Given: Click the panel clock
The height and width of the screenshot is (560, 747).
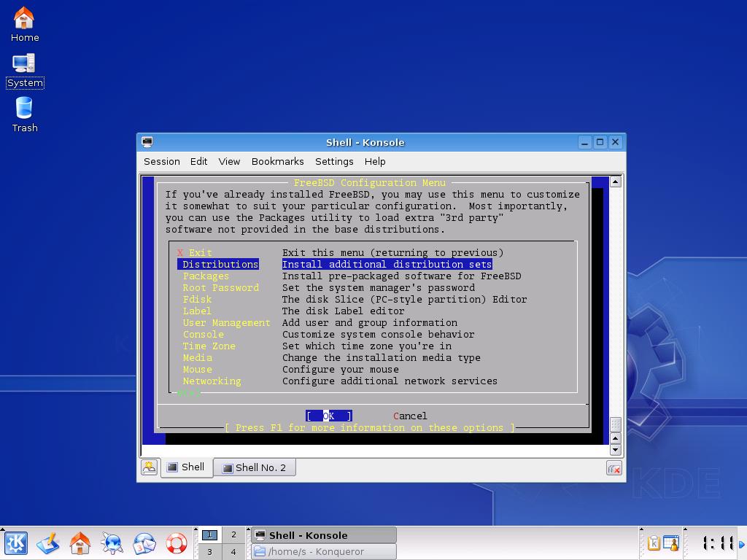Looking at the screenshot, I should point(719,542).
